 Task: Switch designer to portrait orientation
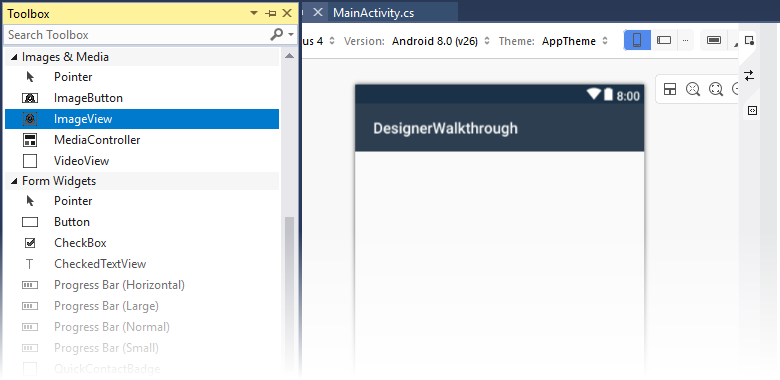pos(637,40)
